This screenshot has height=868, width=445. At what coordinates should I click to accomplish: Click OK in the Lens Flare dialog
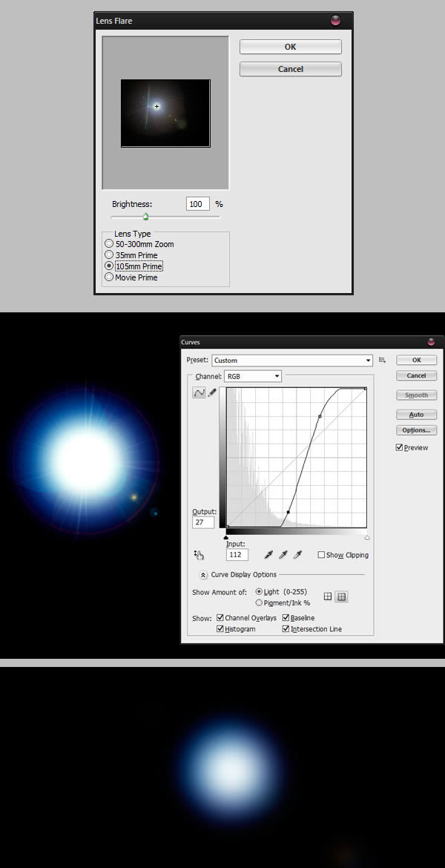click(x=291, y=47)
